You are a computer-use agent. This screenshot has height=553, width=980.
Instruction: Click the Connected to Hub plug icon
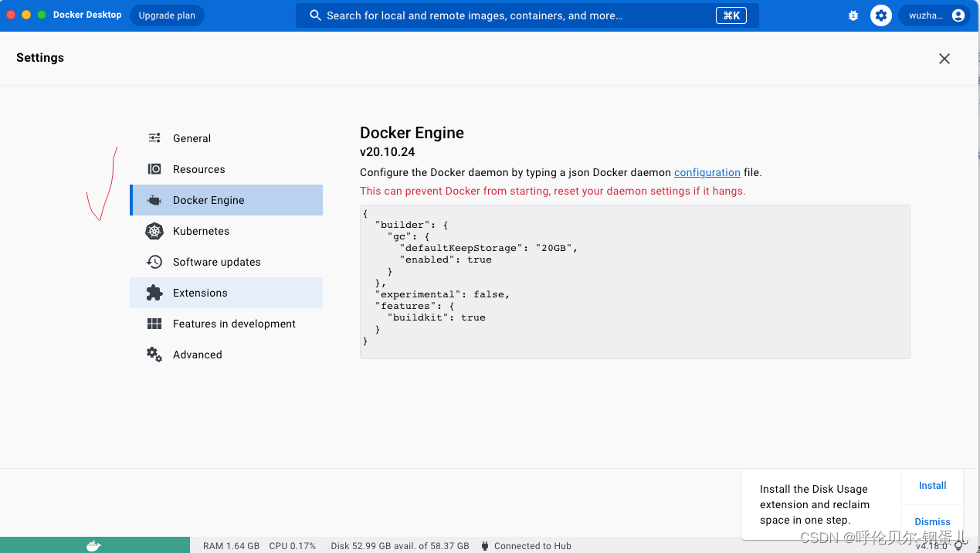tap(486, 545)
